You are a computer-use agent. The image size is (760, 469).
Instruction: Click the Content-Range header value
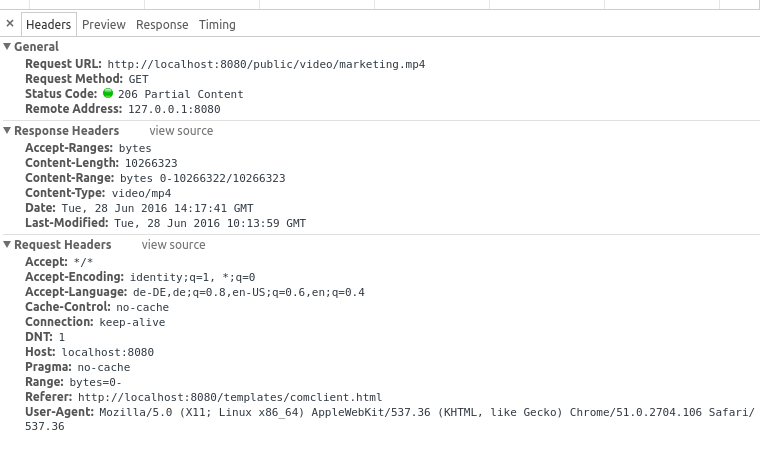pyautogui.click(x=202, y=178)
